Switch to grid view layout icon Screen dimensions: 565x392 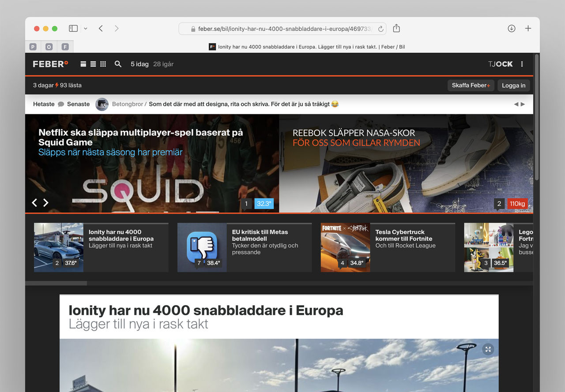click(x=103, y=63)
